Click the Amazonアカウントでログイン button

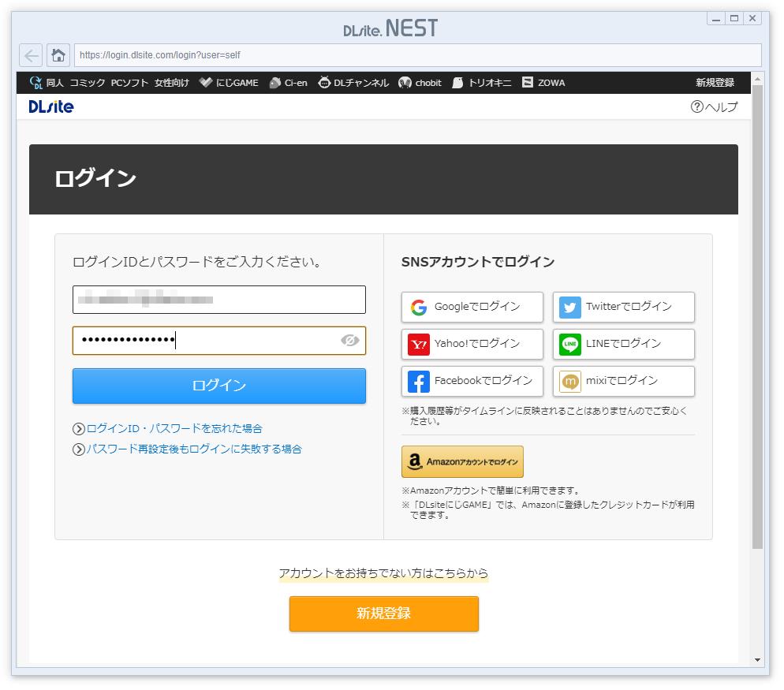point(462,462)
